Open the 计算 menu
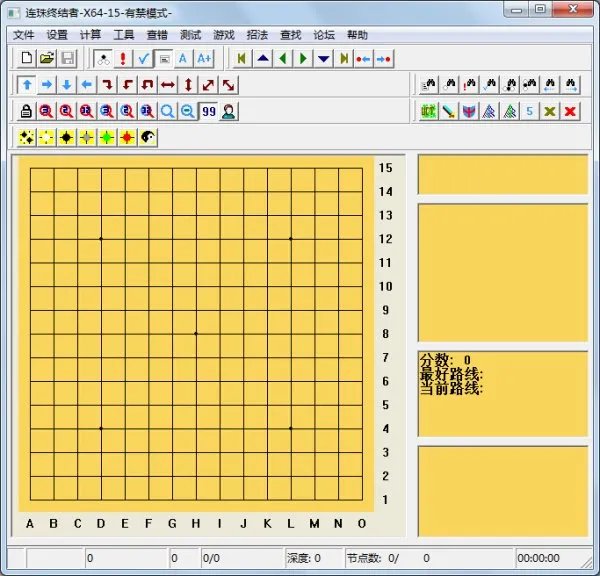Image resolution: width=600 pixels, height=576 pixels. pyautogui.click(x=90, y=35)
